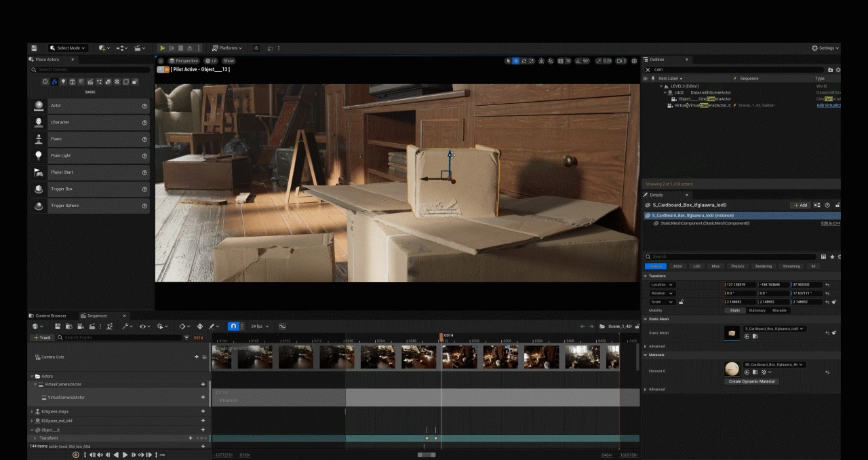Click the Sequencer record button
The width and height of the screenshot is (868, 460).
click(x=75, y=455)
